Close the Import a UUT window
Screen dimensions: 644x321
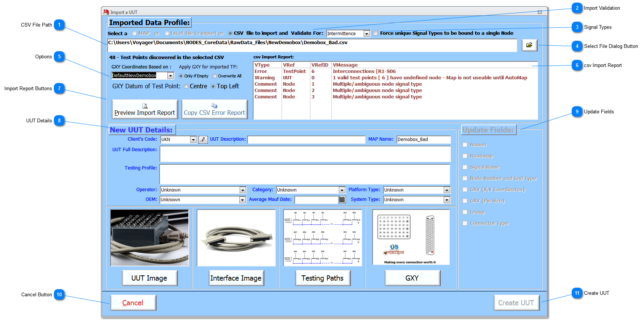540,12
